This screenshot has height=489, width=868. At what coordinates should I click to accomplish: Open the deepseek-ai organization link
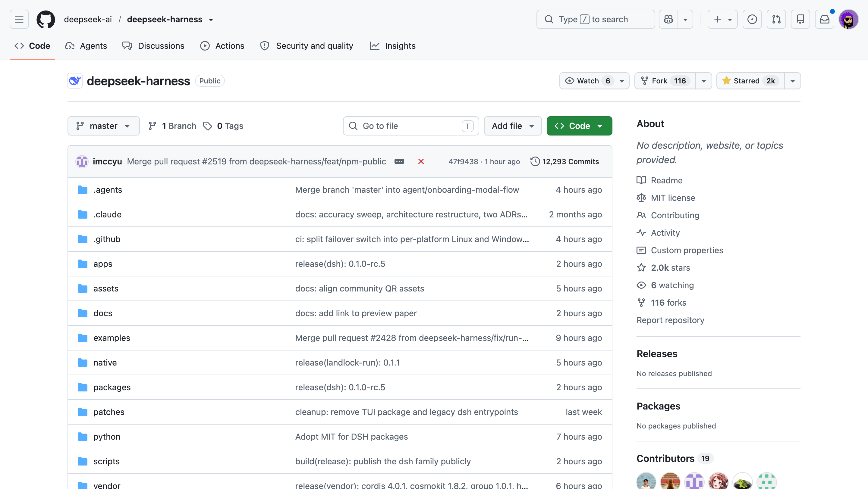88,20
